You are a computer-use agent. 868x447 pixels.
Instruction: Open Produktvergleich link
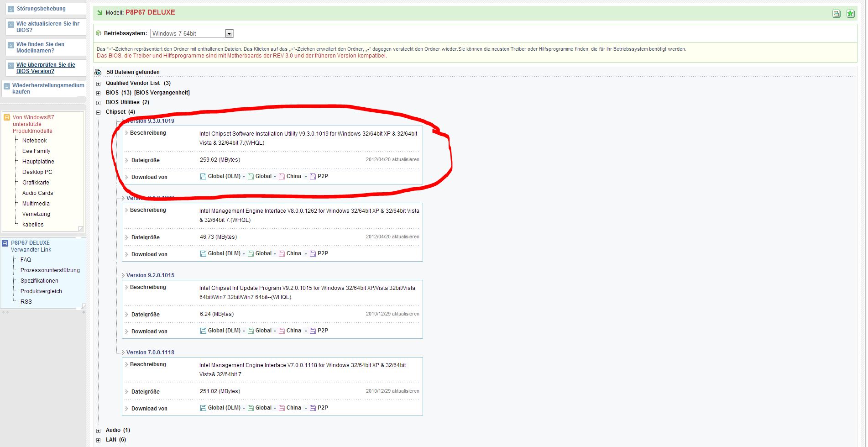pos(41,291)
